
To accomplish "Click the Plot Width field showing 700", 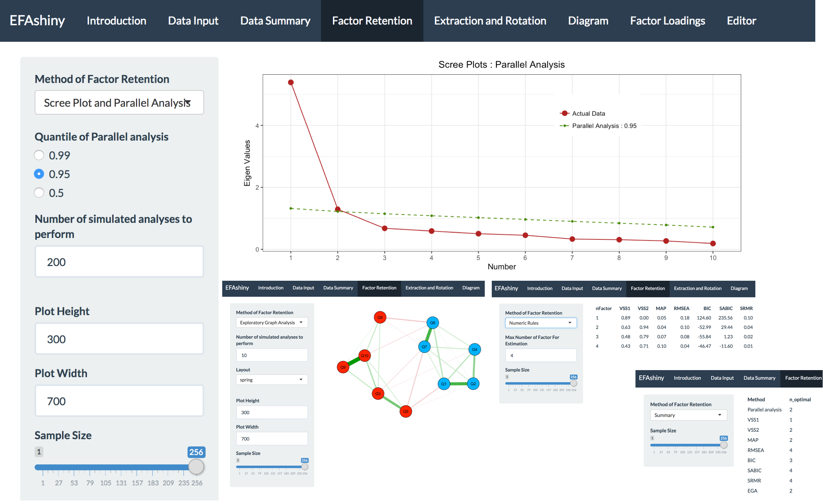I will click(x=119, y=401).
